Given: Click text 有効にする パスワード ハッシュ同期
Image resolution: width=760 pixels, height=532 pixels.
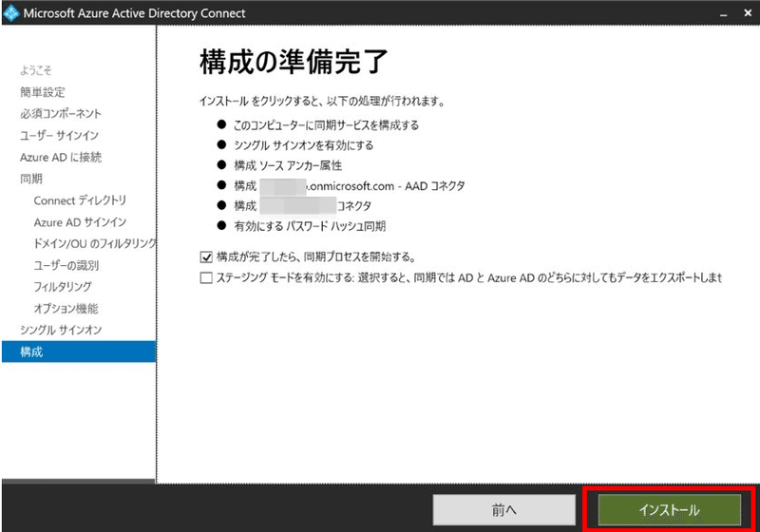Looking at the screenshot, I should click(310, 226).
